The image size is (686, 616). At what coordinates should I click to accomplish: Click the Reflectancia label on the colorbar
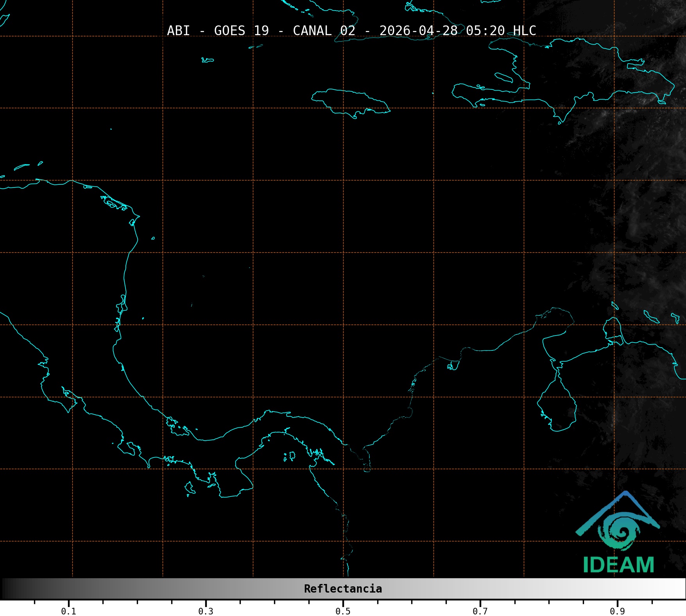[343, 589]
